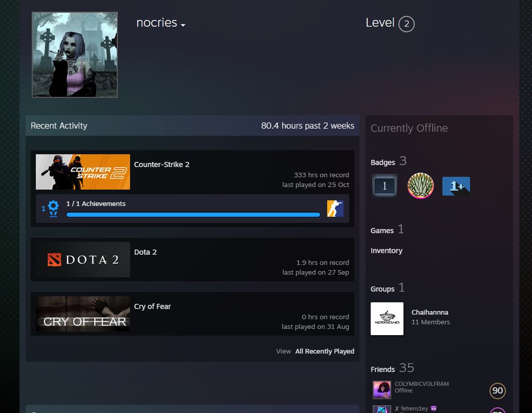Click the blue achievement ribbon icon
The width and height of the screenshot is (532, 413).
(x=53, y=208)
